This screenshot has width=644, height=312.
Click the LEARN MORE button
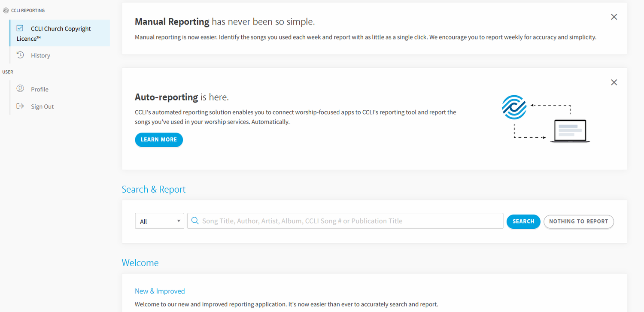click(x=159, y=139)
